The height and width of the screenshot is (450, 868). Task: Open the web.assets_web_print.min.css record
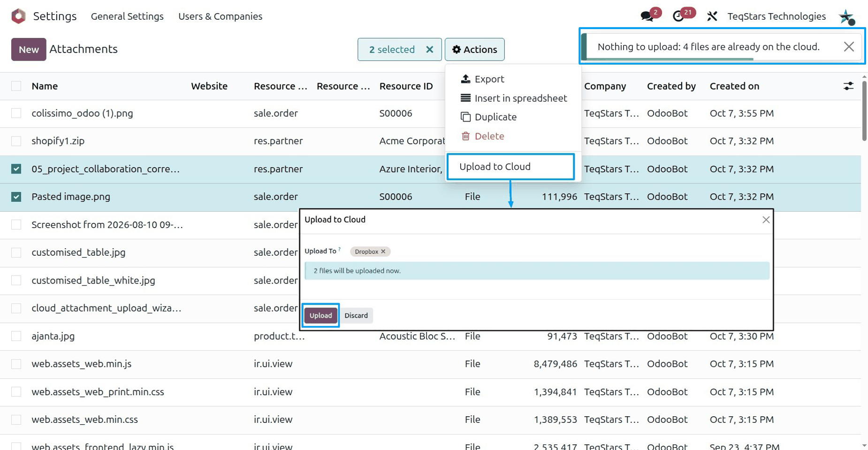pyautogui.click(x=98, y=392)
